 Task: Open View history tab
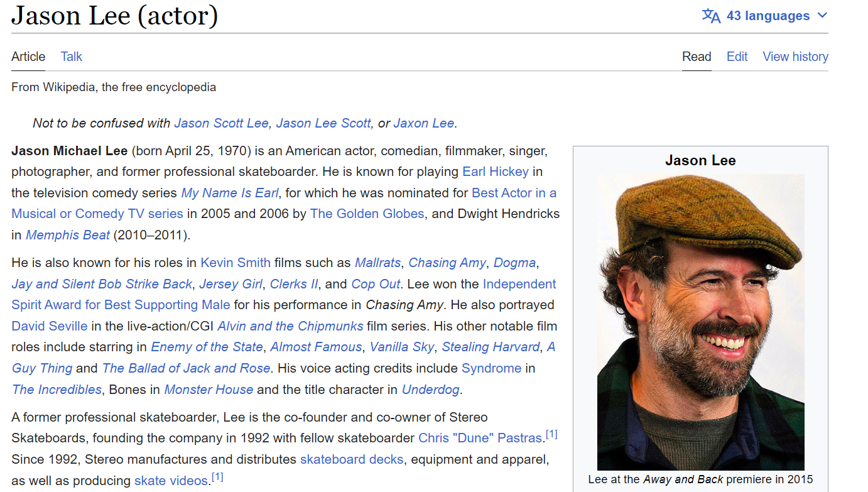pyautogui.click(x=795, y=57)
